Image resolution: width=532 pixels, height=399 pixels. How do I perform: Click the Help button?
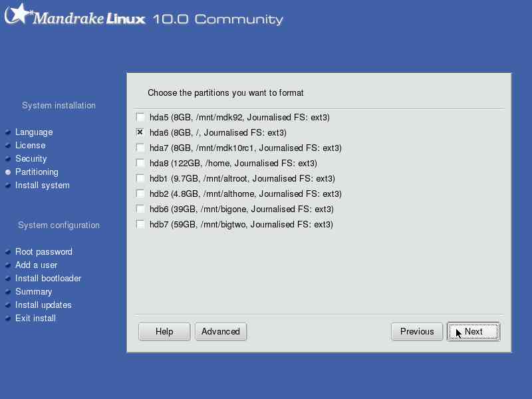pos(164,331)
